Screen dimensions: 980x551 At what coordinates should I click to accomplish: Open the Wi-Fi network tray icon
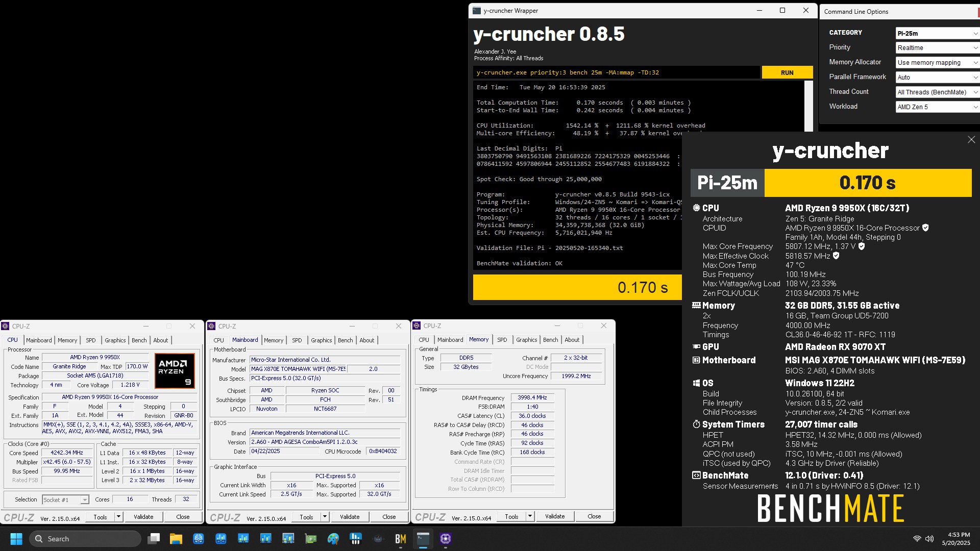[917, 539]
